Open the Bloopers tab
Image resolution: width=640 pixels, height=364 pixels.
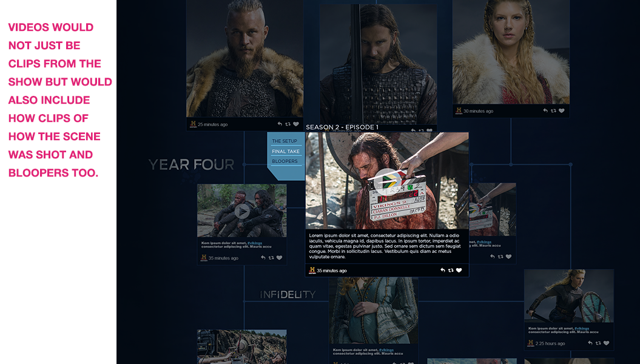(285, 161)
